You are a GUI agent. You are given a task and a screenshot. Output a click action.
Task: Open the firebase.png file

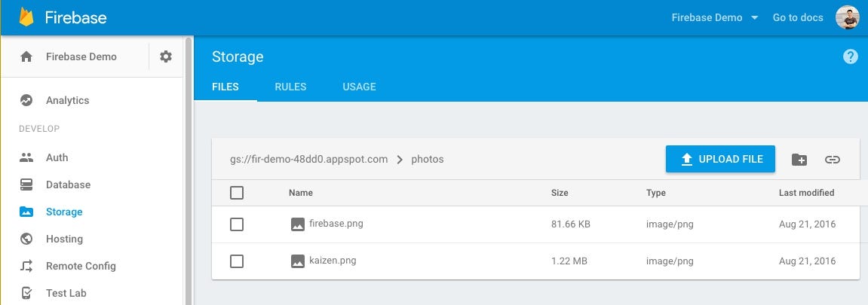[336, 224]
